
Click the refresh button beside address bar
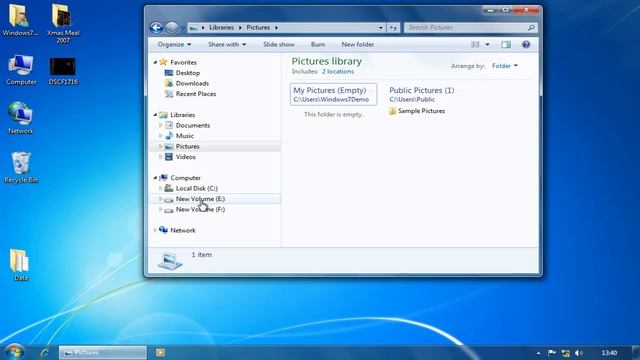click(x=393, y=28)
